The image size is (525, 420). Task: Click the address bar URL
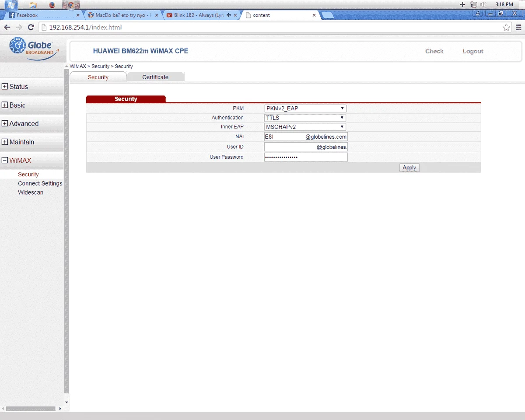click(85, 27)
